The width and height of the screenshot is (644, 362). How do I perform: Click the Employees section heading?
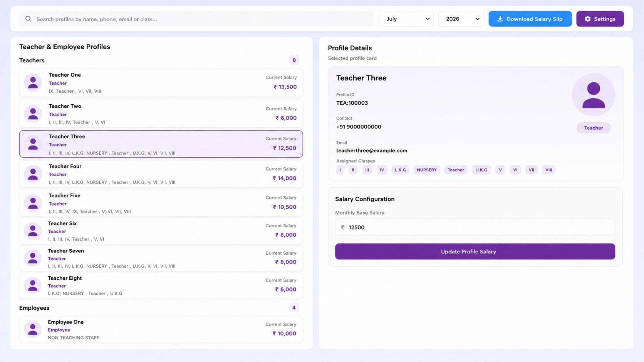coord(34,308)
